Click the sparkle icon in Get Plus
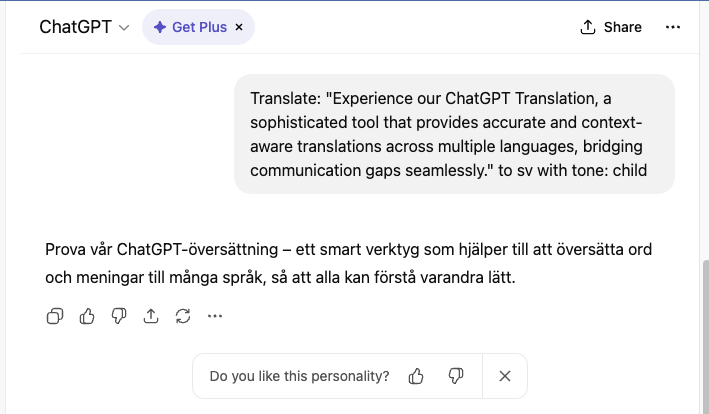The image size is (709, 414). (160, 27)
